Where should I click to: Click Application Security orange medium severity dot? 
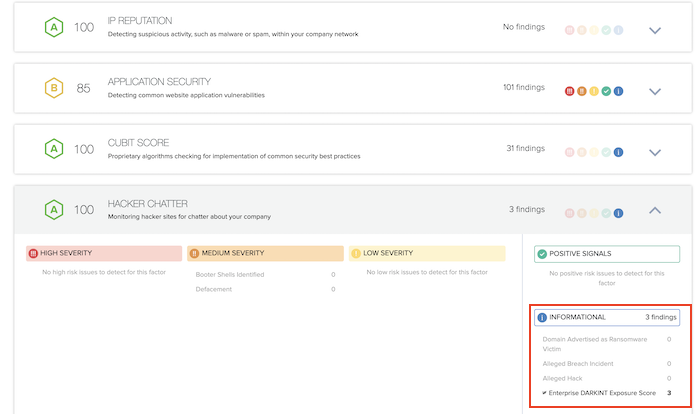point(582,91)
